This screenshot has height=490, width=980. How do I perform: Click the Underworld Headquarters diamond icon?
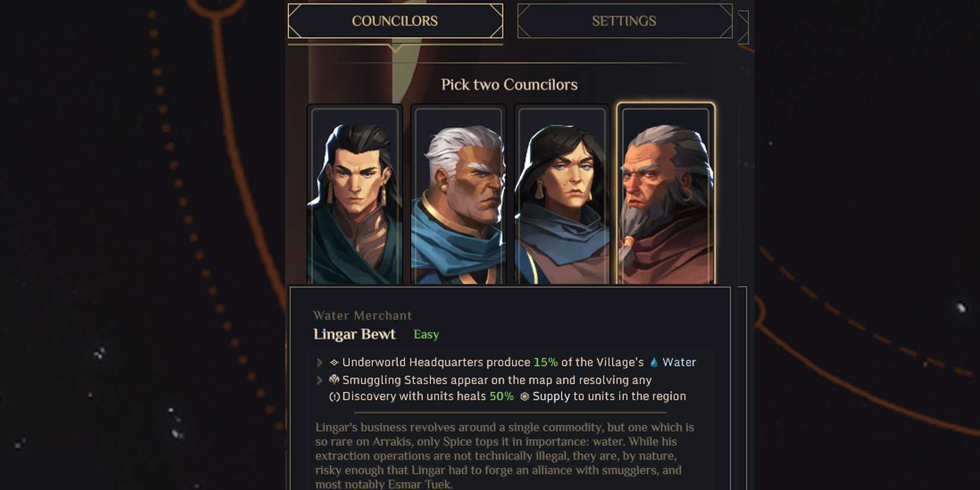[x=334, y=362]
